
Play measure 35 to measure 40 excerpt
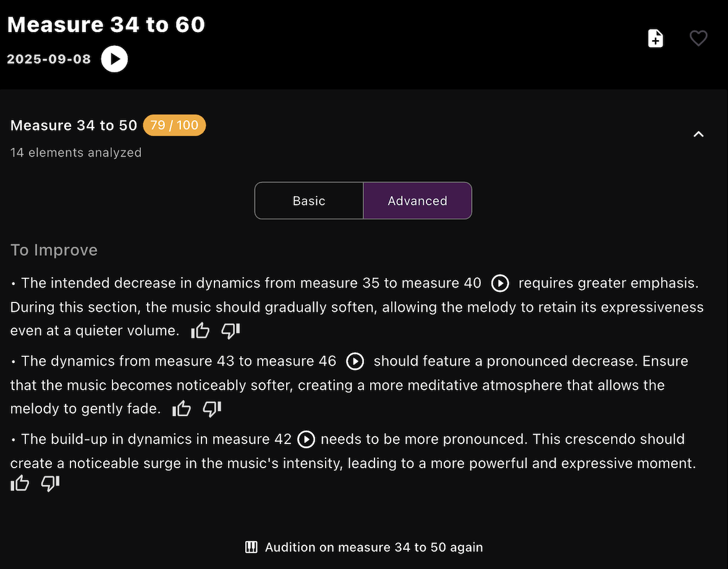pos(500,283)
